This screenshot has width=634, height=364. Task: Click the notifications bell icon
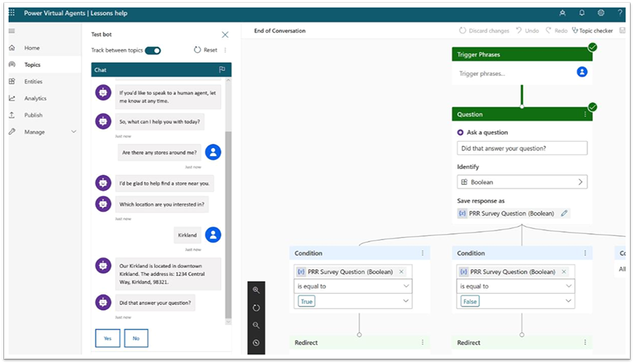tap(582, 13)
